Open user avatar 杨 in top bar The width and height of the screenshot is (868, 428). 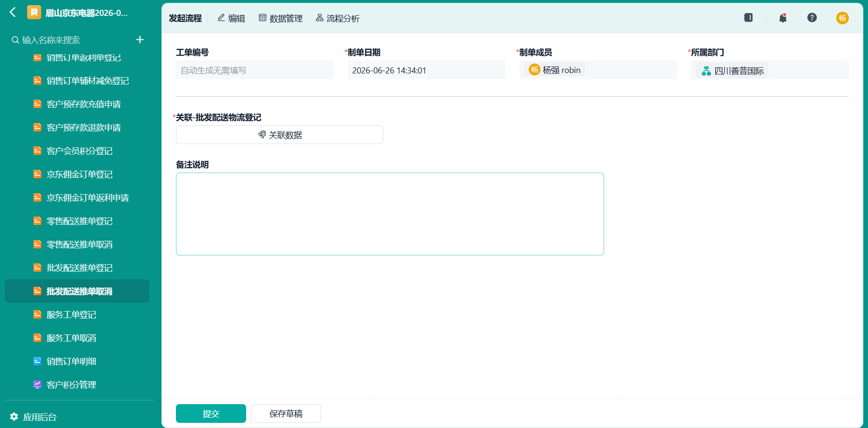842,18
